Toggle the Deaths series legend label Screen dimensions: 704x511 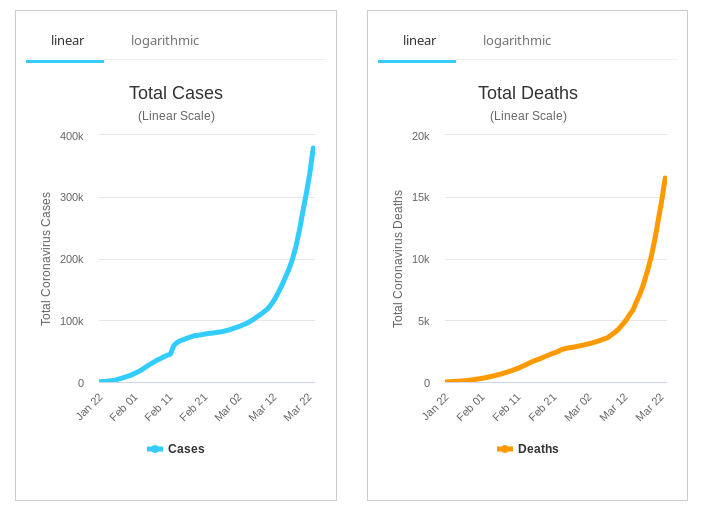pyautogui.click(x=538, y=449)
